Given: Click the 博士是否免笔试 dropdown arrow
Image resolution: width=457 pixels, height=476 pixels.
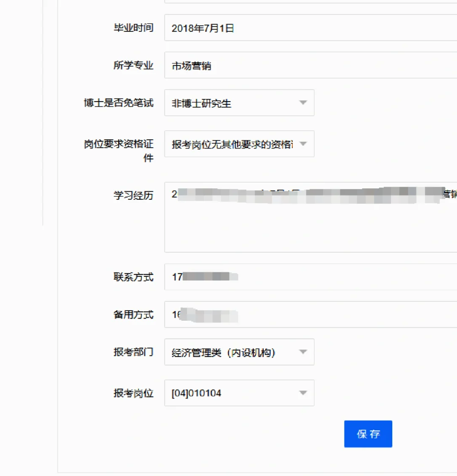Looking at the screenshot, I should (x=303, y=103).
